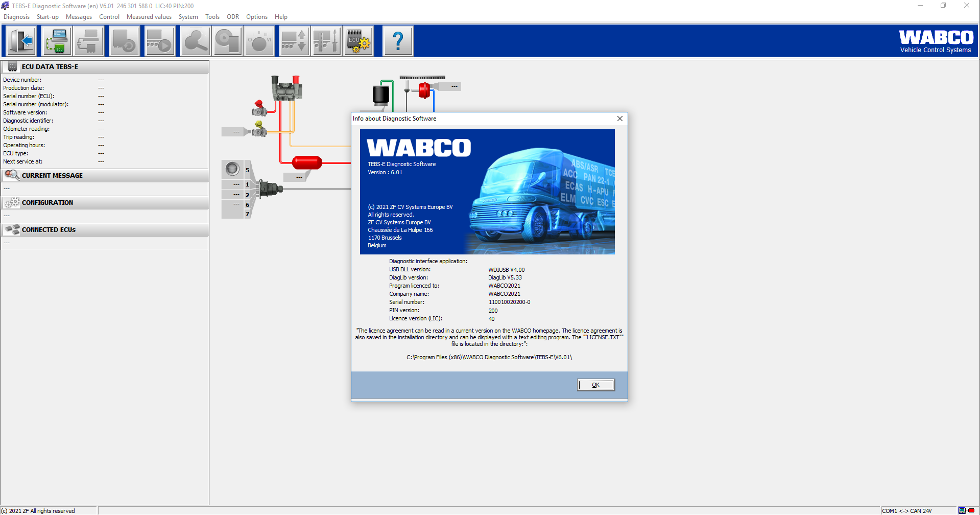Start the truck test via the play icon

tap(160, 41)
